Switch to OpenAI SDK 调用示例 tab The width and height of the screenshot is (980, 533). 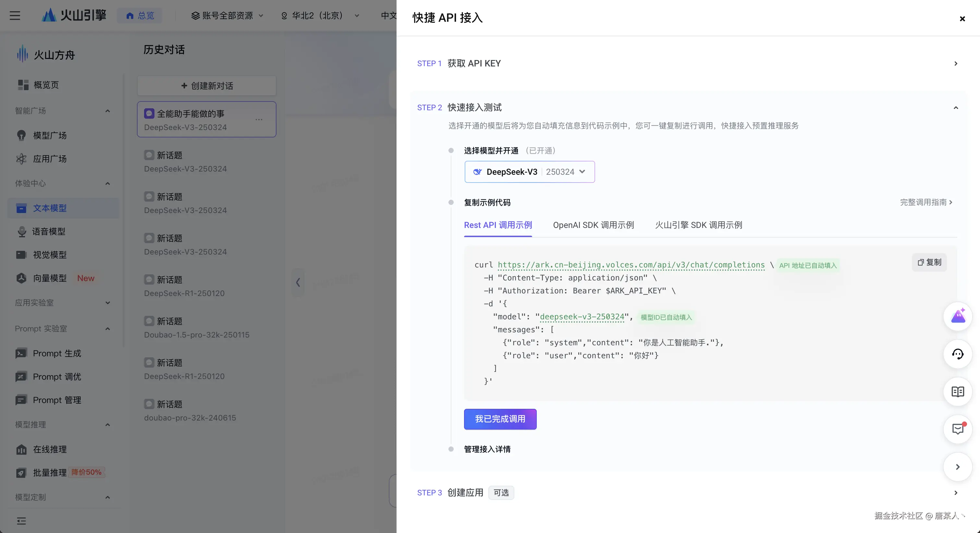click(593, 225)
